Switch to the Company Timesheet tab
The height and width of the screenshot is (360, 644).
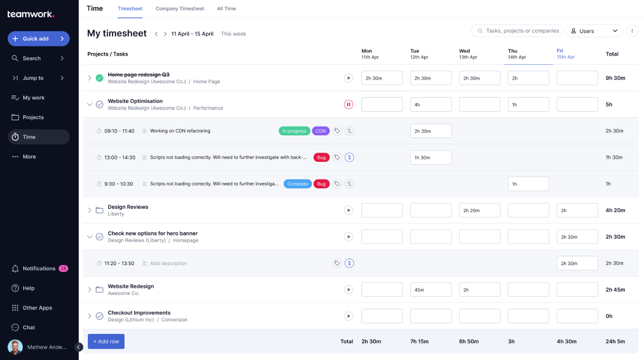coord(180,9)
